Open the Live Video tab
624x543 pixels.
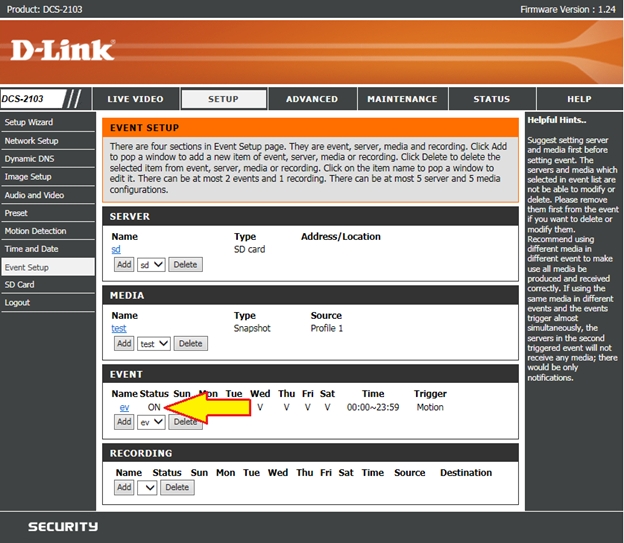[135, 99]
